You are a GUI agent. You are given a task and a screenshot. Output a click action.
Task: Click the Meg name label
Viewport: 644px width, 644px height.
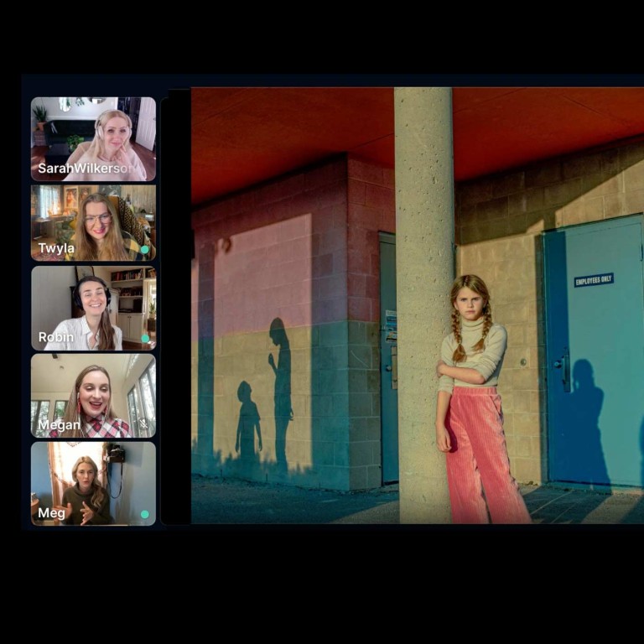pyautogui.click(x=51, y=513)
